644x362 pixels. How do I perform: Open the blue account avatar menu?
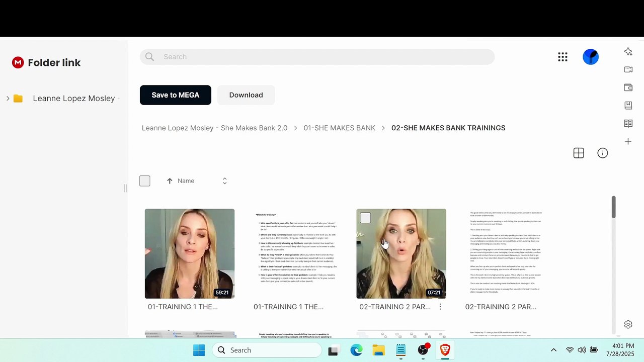tap(591, 57)
